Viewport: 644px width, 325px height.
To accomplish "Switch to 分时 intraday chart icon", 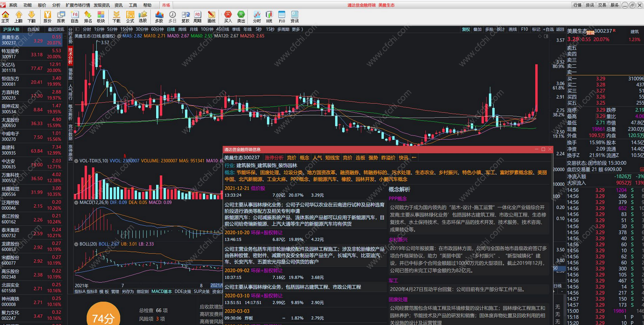I will pos(257,17).
